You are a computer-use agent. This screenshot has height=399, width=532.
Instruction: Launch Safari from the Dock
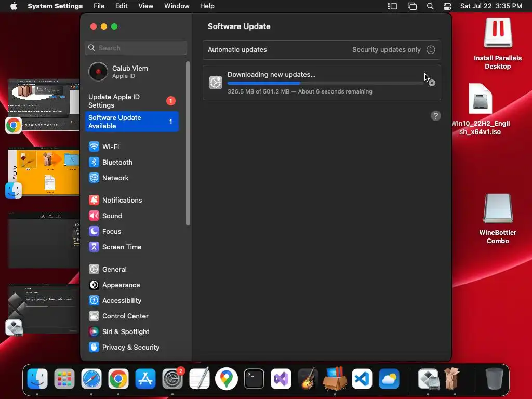[x=91, y=379]
